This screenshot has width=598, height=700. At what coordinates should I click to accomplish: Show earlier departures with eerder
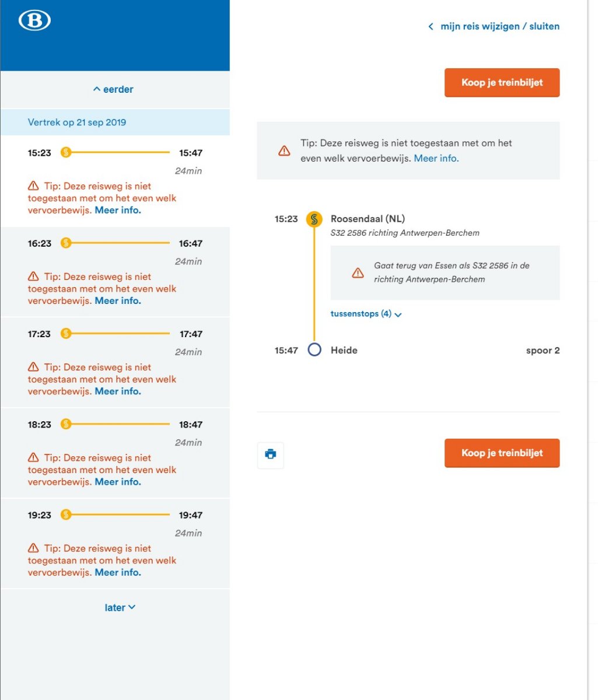113,89
